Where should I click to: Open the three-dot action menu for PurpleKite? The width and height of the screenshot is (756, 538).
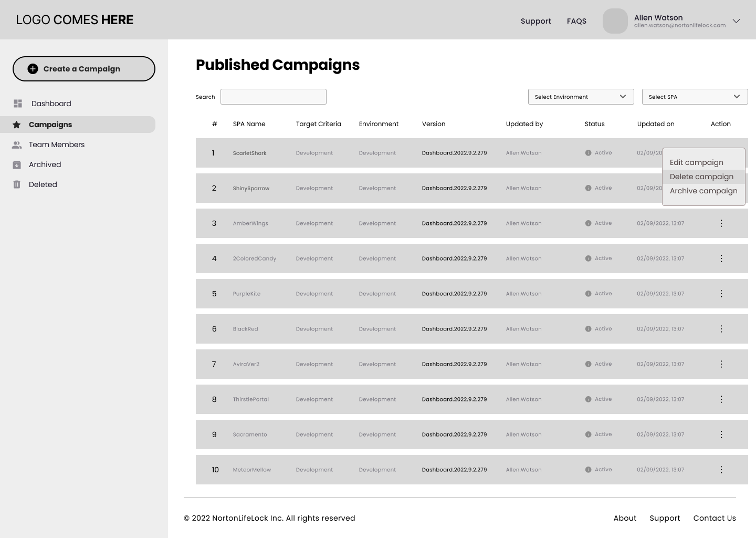[x=721, y=294]
